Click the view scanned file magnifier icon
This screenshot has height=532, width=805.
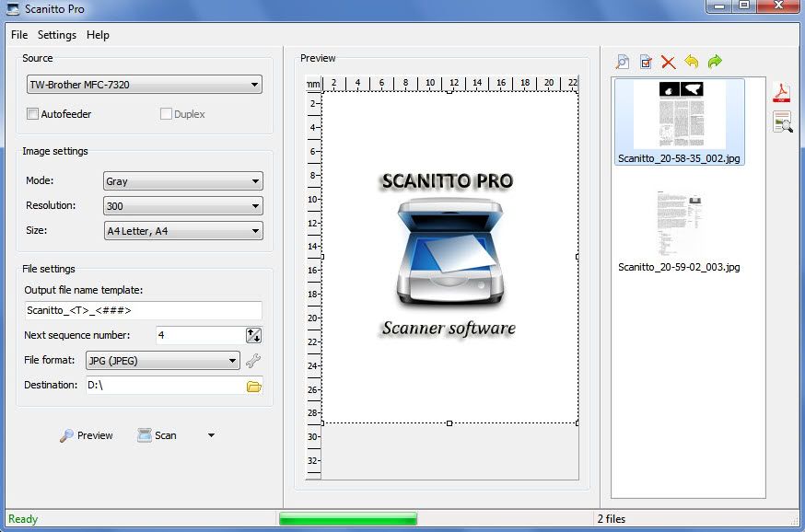[x=623, y=62]
